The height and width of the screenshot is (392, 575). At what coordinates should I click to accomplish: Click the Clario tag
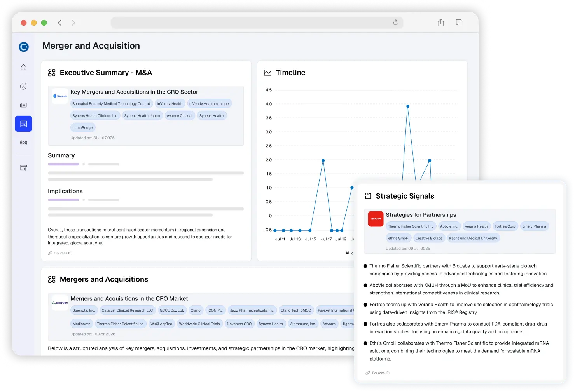tap(196, 310)
